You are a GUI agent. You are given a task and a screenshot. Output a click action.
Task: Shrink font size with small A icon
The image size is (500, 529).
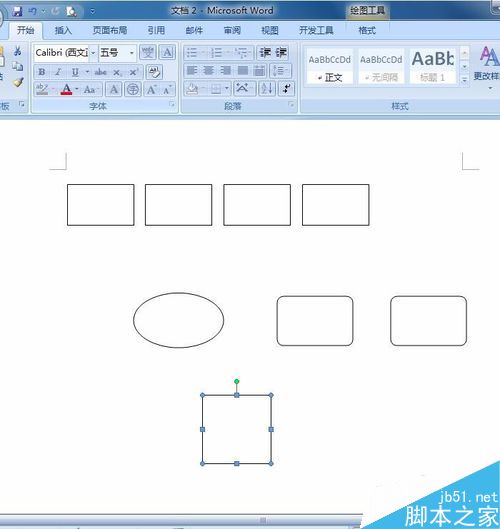point(167,90)
